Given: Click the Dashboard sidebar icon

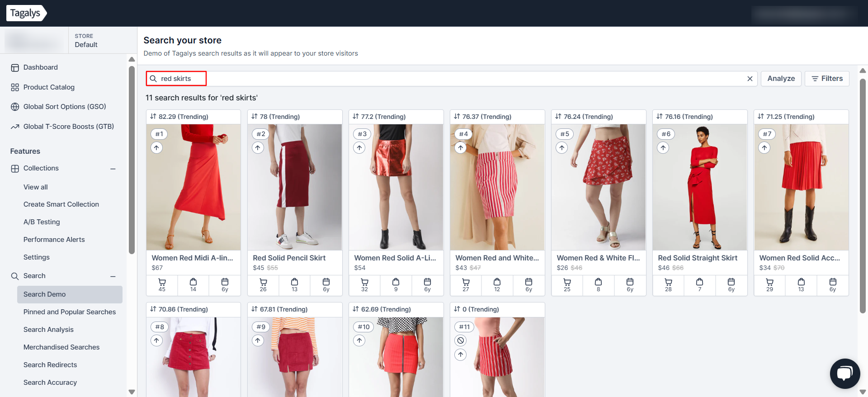Looking at the screenshot, I should (15, 68).
